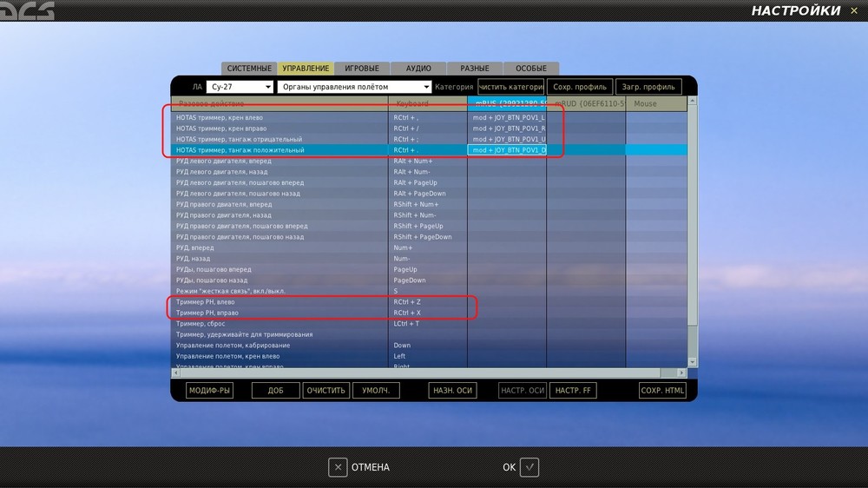Expand the Органы управления полётом category dropdown
The width and height of the screenshot is (868, 488).
click(354, 87)
